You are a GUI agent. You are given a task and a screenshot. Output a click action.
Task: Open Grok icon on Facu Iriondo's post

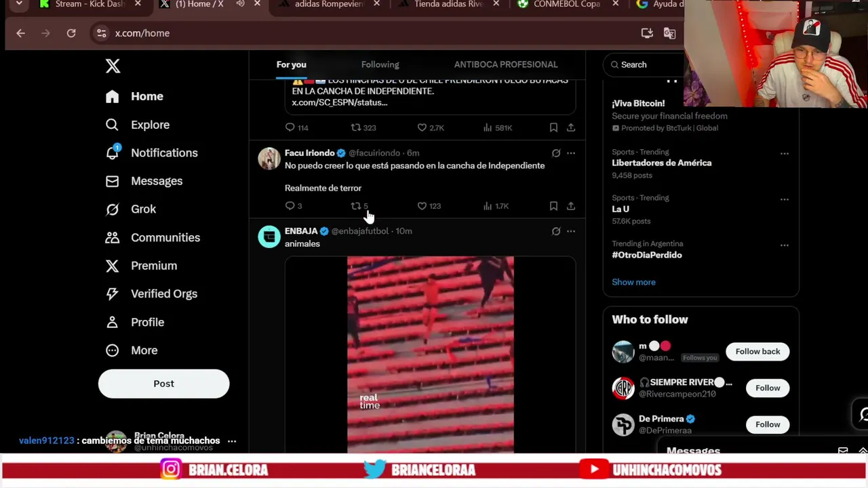pyautogui.click(x=556, y=153)
